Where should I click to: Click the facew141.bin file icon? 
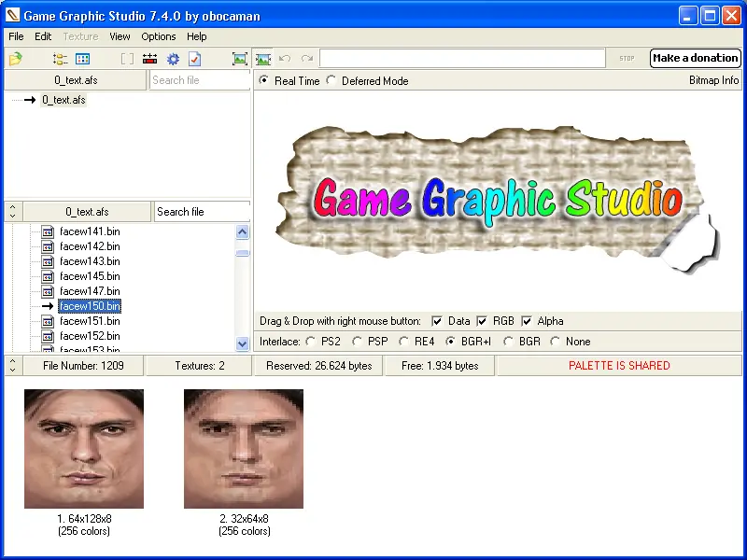coord(48,231)
